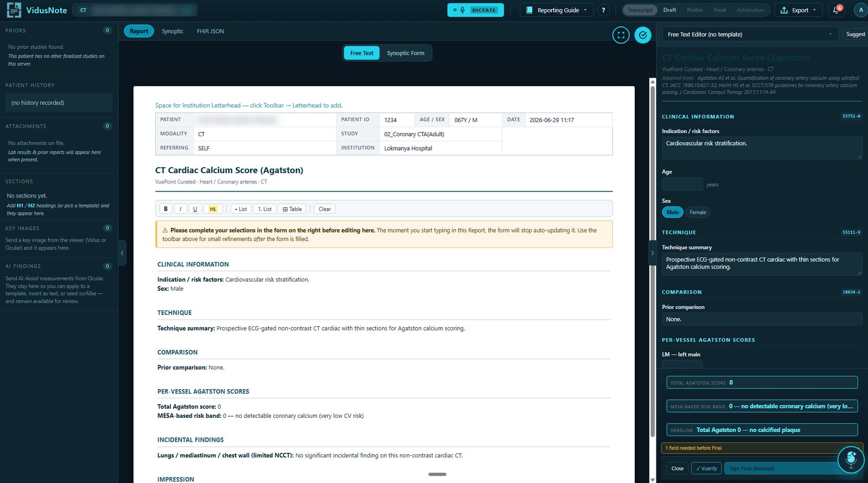
Task: Clear formatting with the Clear button
Action: point(325,209)
